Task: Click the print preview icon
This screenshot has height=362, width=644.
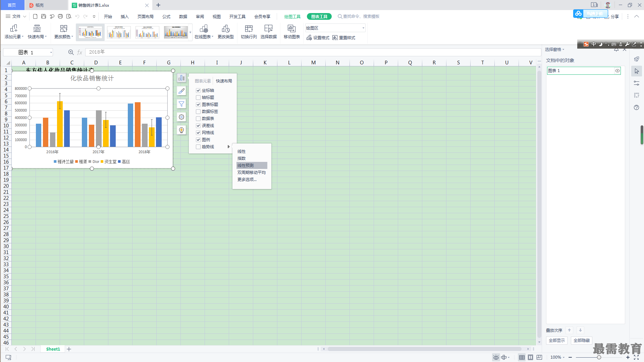Action: click(x=69, y=16)
